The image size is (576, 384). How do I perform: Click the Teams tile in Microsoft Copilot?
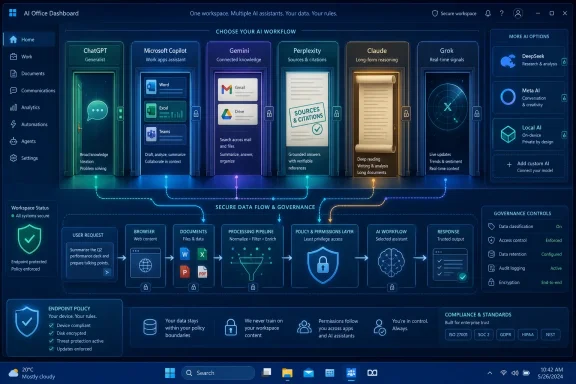pyautogui.click(x=165, y=134)
